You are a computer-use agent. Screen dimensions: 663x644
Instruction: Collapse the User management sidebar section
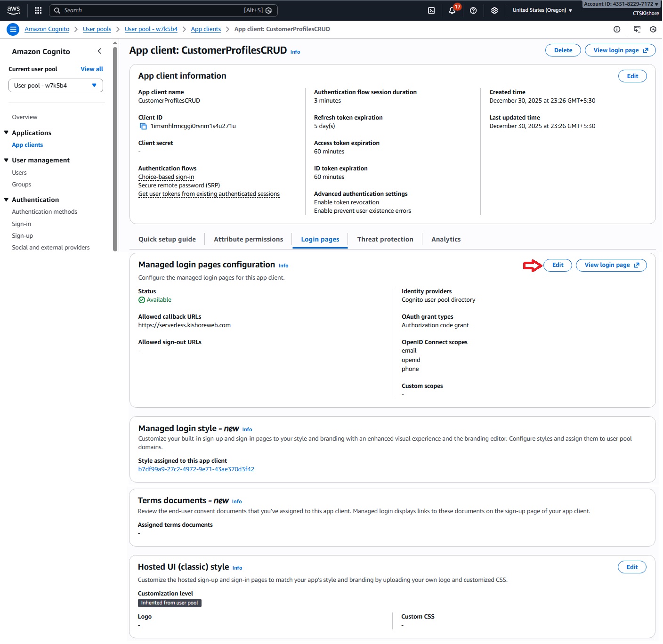click(7, 160)
